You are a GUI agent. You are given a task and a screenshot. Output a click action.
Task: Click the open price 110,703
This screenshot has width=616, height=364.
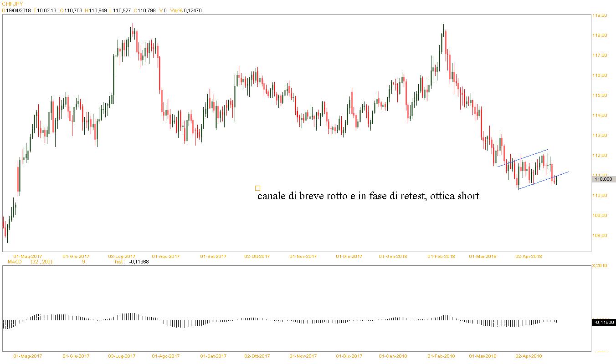[x=73, y=10]
